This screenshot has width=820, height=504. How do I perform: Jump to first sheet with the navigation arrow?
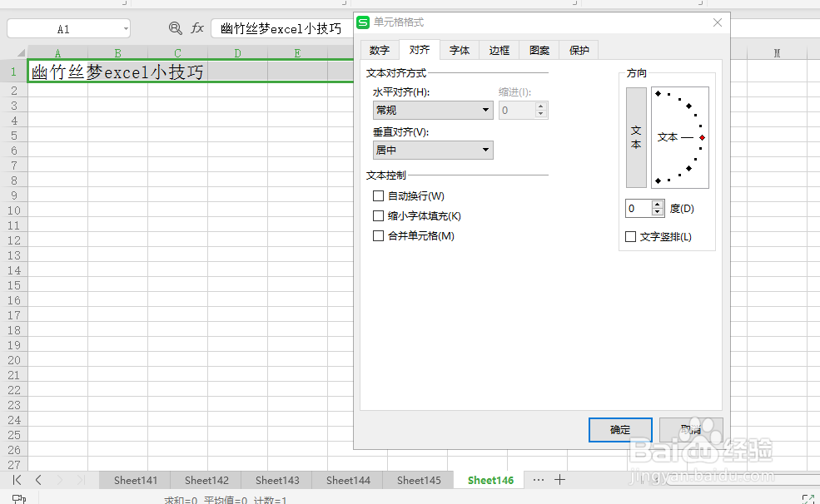pos(17,480)
